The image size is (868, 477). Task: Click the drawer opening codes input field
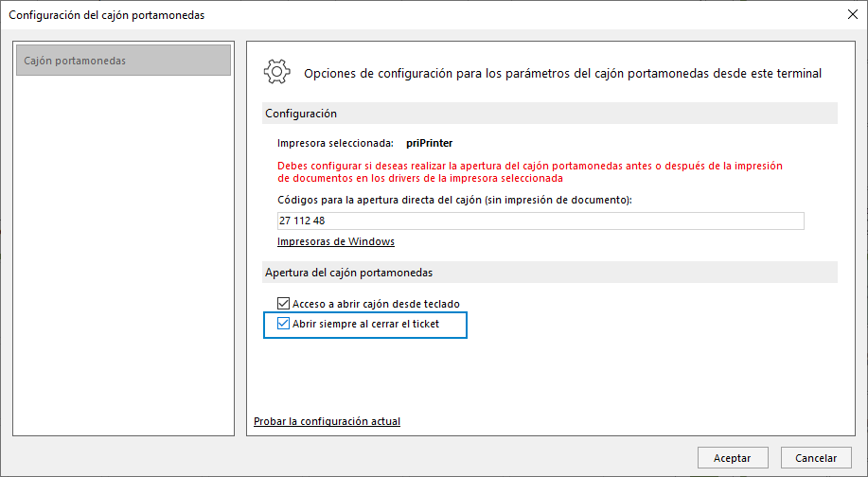coord(540,221)
